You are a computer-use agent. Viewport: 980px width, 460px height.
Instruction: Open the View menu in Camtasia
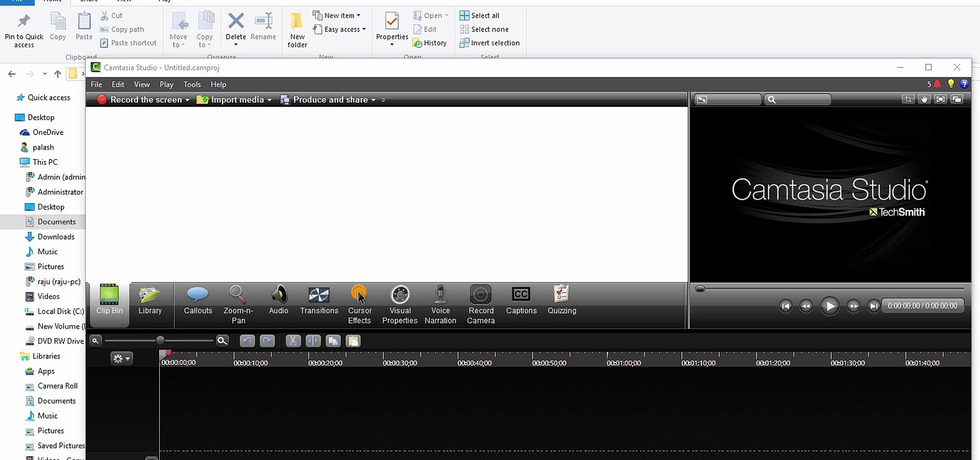click(x=142, y=84)
